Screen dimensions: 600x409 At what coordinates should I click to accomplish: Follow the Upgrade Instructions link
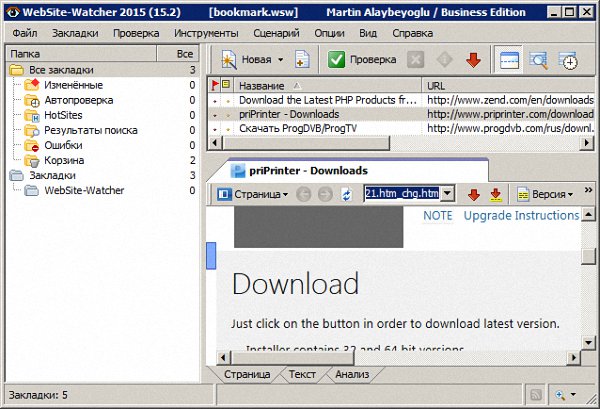click(x=521, y=215)
